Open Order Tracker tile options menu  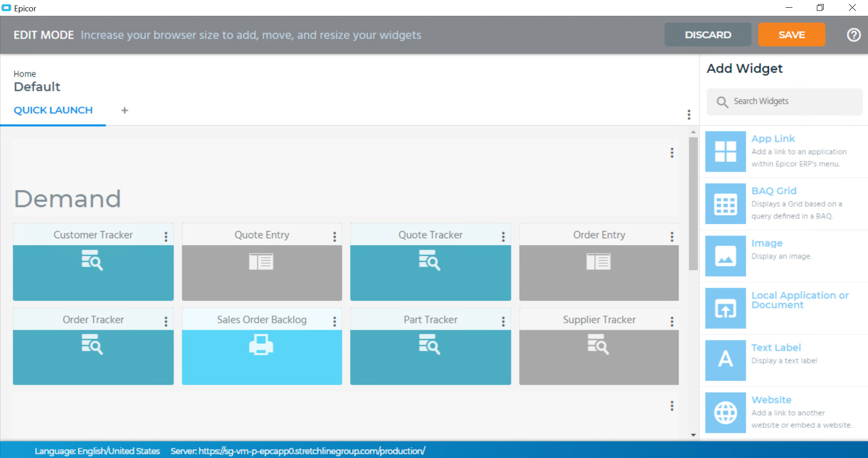tap(166, 321)
